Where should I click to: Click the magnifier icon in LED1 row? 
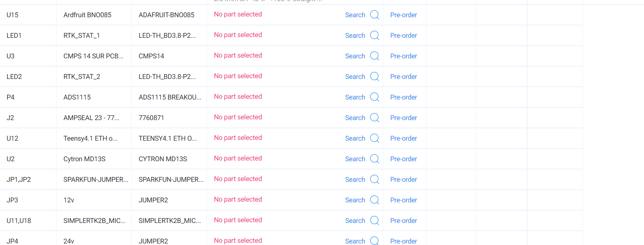(374, 36)
